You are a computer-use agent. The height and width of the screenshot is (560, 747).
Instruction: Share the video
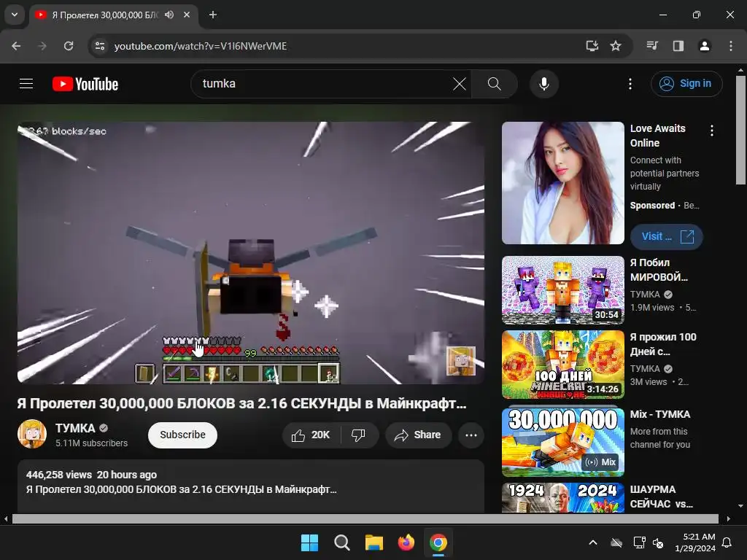(x=418, y=435)
